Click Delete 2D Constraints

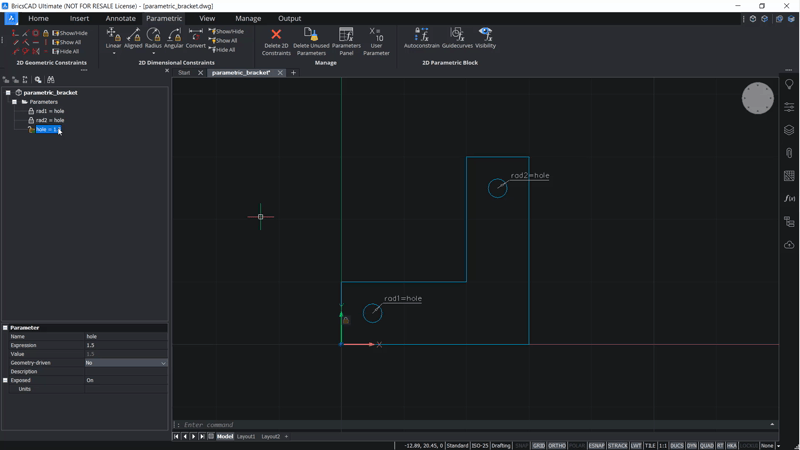(x=276, y=42)
